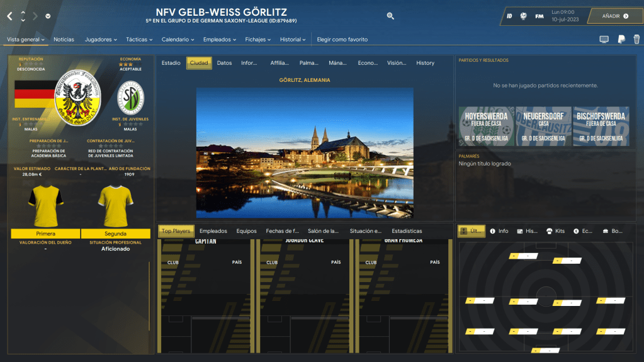Open the Hoyerswerda fixture card
The width and height of the screenshot is (644, 362).
(x=487, y=127)
